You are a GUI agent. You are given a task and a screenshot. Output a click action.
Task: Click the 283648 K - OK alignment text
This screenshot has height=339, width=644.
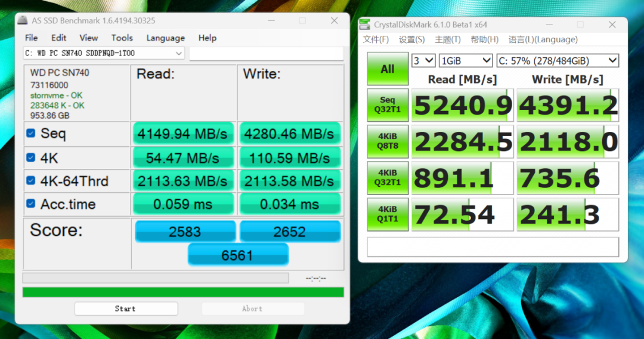[57, 106]
